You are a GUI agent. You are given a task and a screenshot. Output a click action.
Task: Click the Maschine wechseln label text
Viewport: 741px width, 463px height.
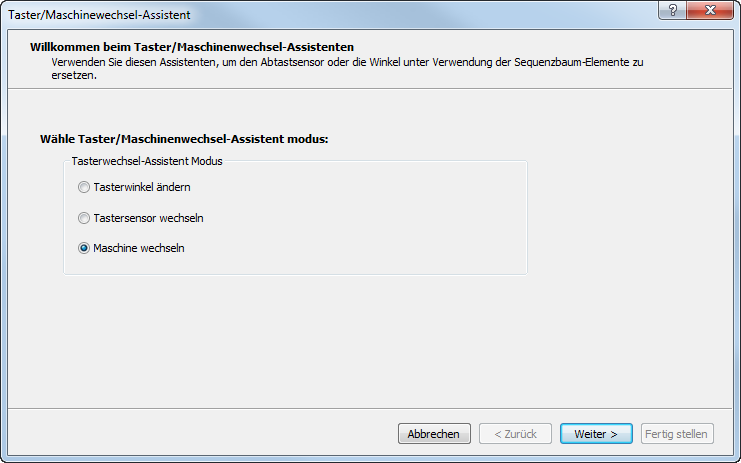coord(138,248)
